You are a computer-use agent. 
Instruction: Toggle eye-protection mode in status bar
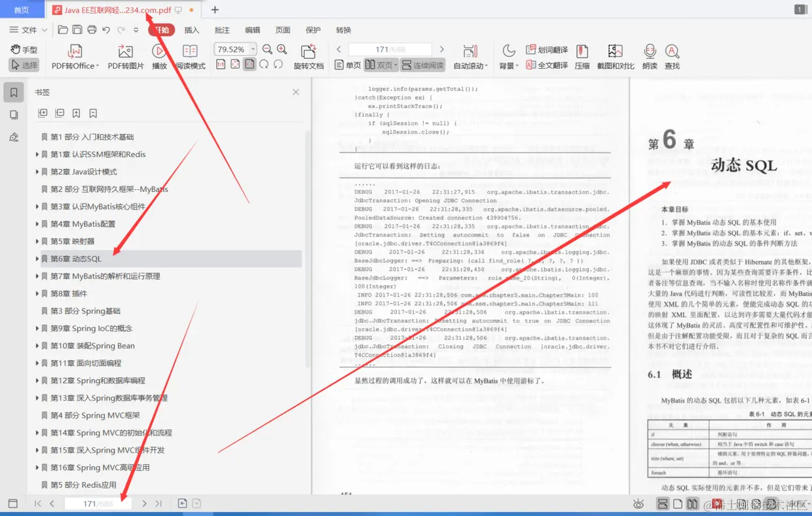point(638,504)
